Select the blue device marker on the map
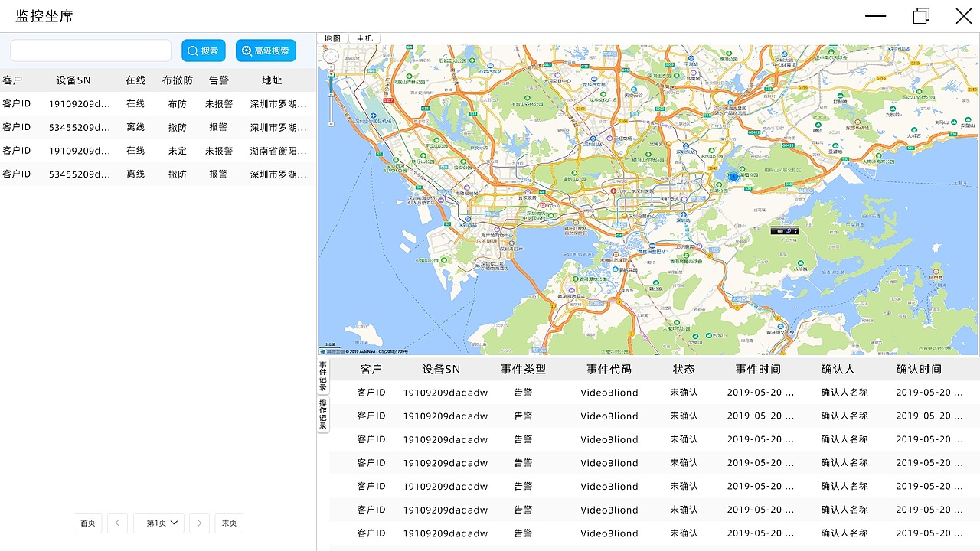 pos(733,177)
